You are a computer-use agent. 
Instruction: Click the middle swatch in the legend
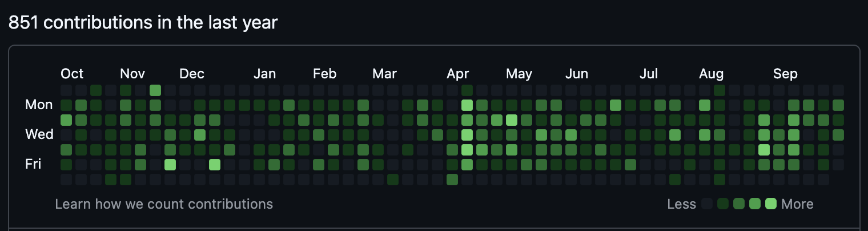tap(739, 204)
